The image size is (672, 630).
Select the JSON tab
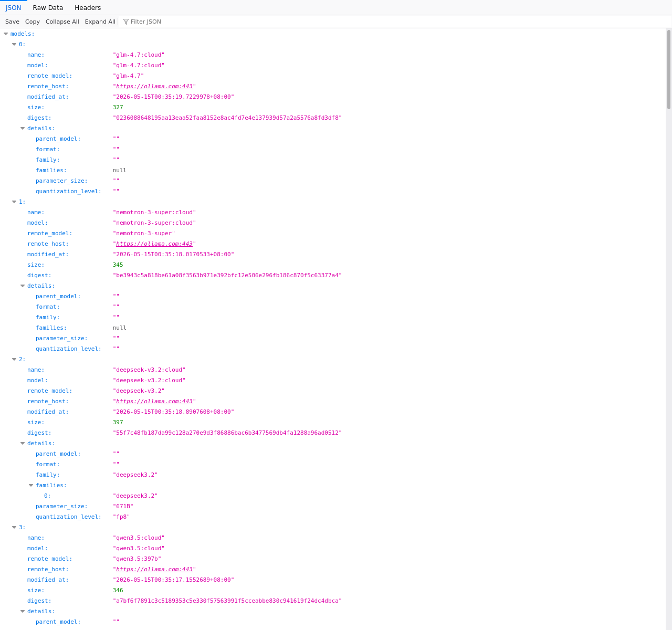point(14,8)
